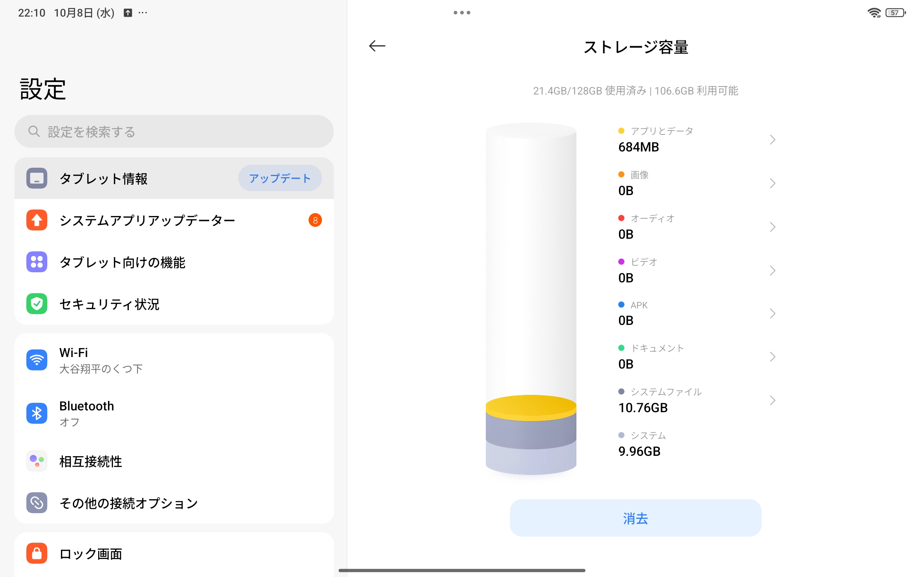Expand the 画像 storage chevron
The width and height of the screenshot is (924, 577).
(x=772, y=183)
